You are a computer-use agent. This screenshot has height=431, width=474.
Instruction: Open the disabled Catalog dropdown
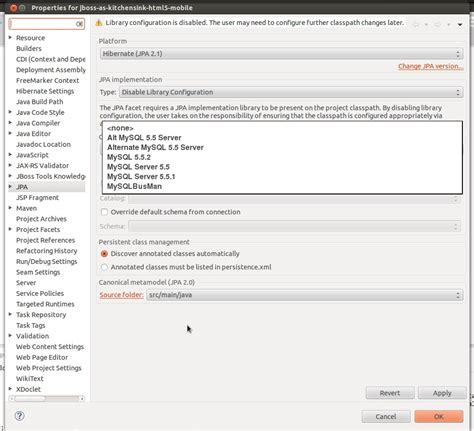coord(295,199)
